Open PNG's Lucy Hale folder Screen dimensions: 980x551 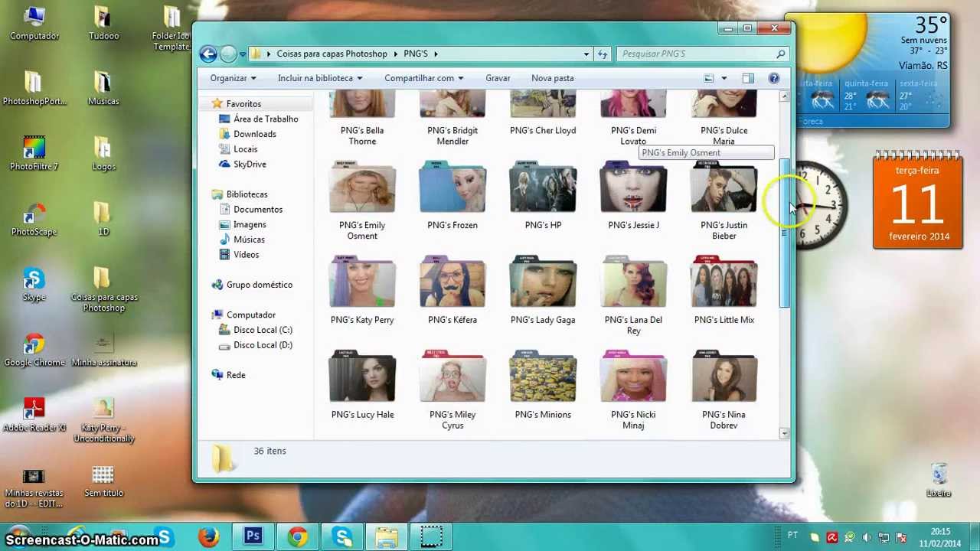click(362, 386)
